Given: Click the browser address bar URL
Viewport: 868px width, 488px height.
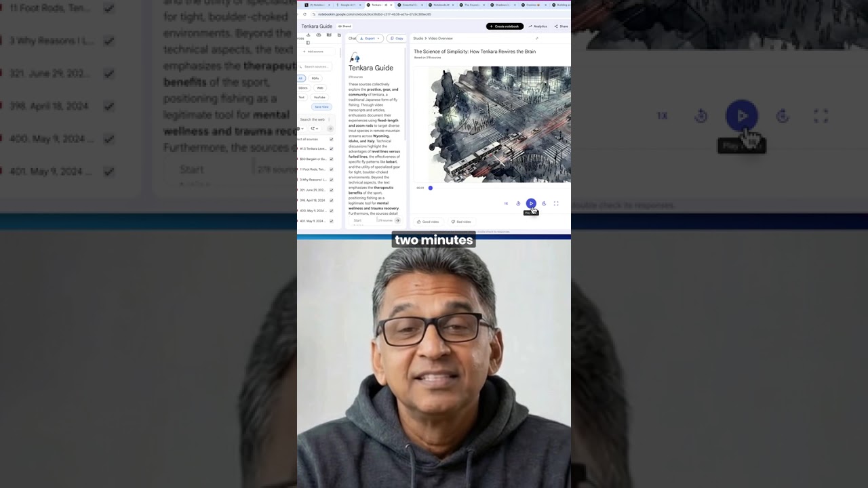Looking at the screenshot, I should click(x=374, y=14).
